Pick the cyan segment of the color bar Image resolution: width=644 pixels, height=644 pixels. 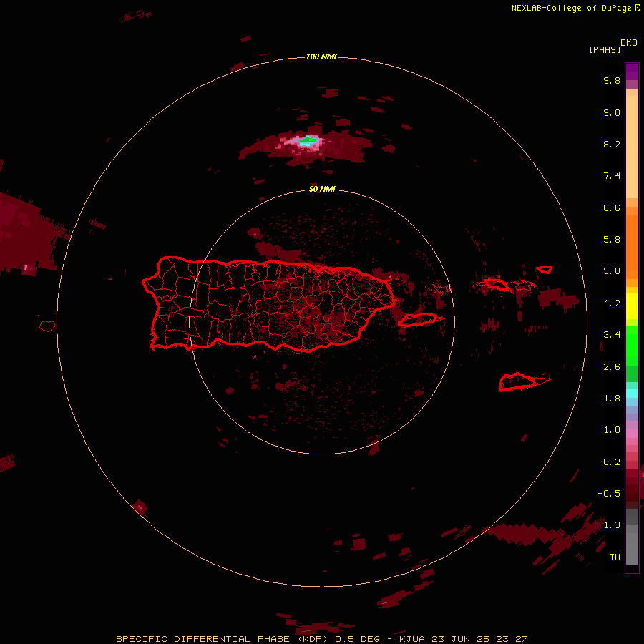[632, 394]
